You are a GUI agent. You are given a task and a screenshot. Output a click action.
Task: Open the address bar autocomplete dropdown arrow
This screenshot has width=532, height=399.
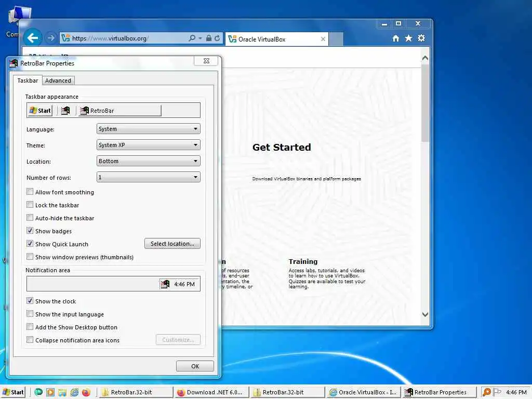[x=200, y=38]
